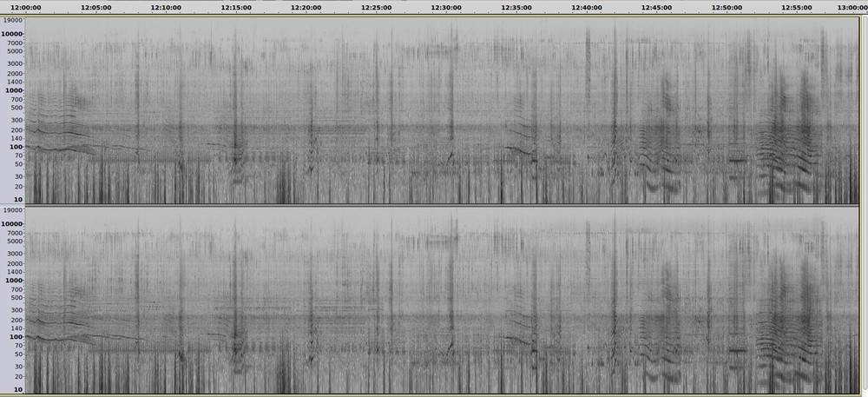Click 100 Hz on the bottom channel frequency scale
The image size is (868, 397).
tap(16, 336)
